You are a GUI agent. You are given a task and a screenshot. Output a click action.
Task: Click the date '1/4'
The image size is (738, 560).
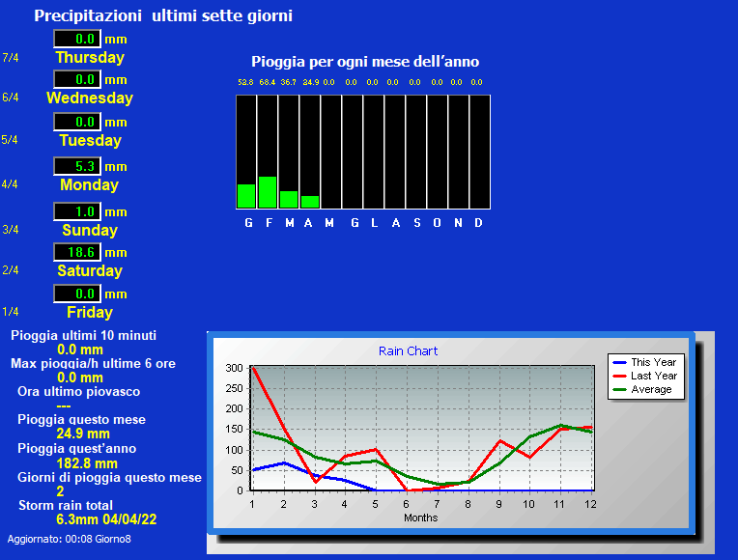coord(11,312)
